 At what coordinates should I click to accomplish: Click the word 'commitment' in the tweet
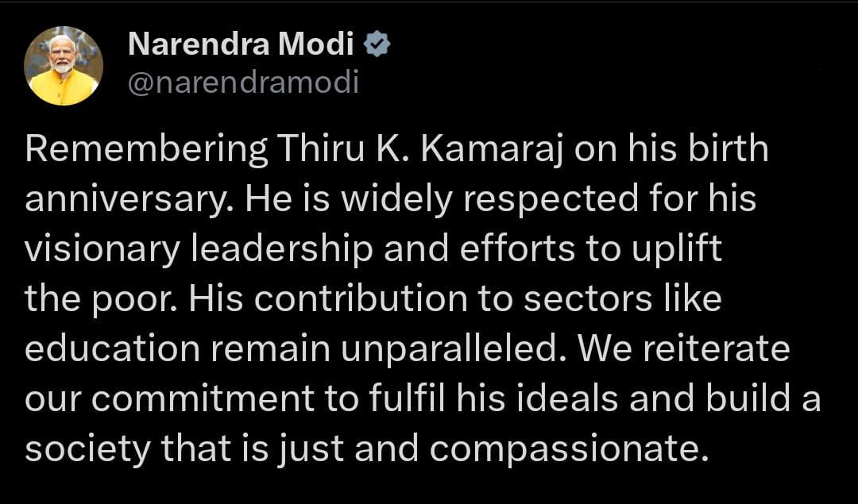tap(203, 399)
